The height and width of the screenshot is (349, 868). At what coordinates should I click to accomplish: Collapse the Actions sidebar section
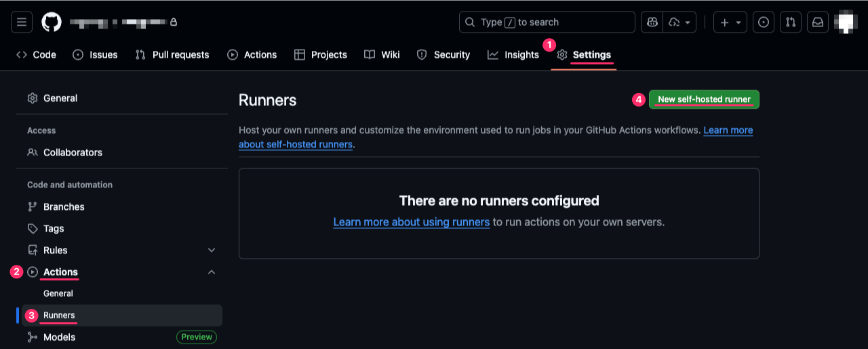212,272
